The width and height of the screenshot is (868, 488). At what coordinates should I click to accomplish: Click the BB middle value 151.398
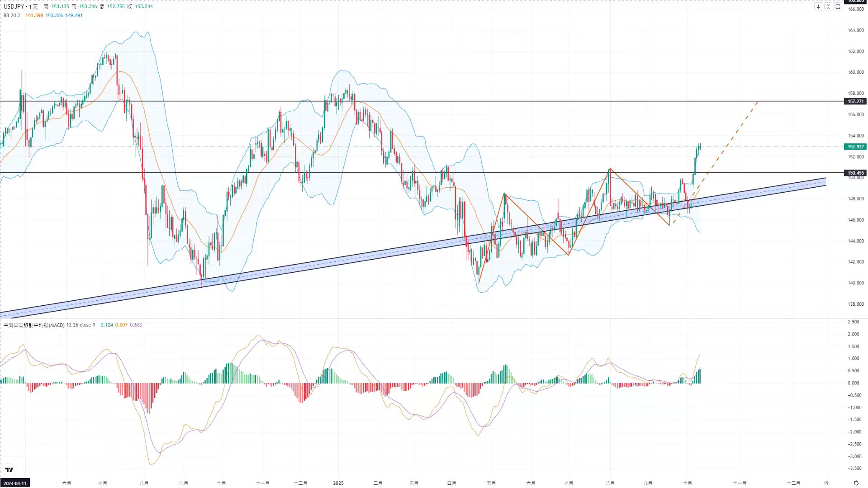34,15
